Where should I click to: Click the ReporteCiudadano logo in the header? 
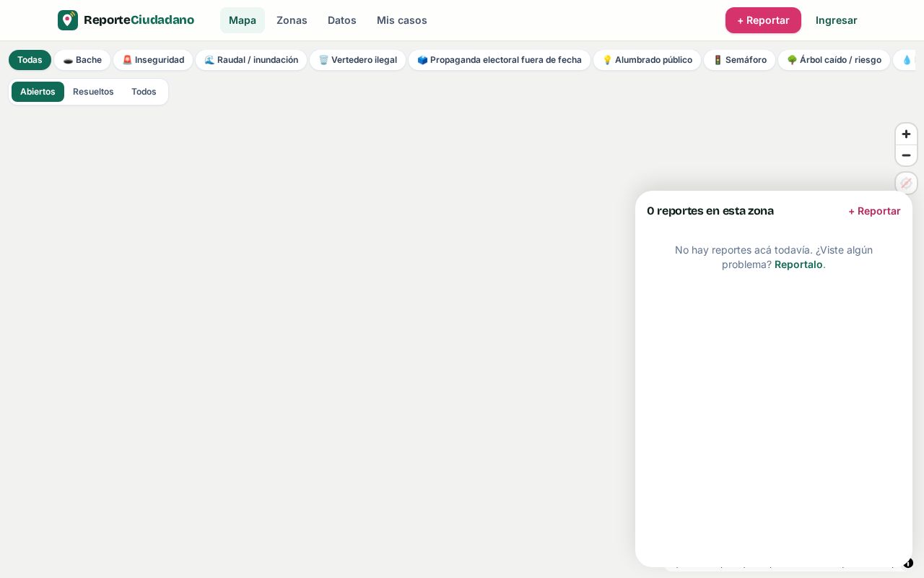(x=126, y=20)
